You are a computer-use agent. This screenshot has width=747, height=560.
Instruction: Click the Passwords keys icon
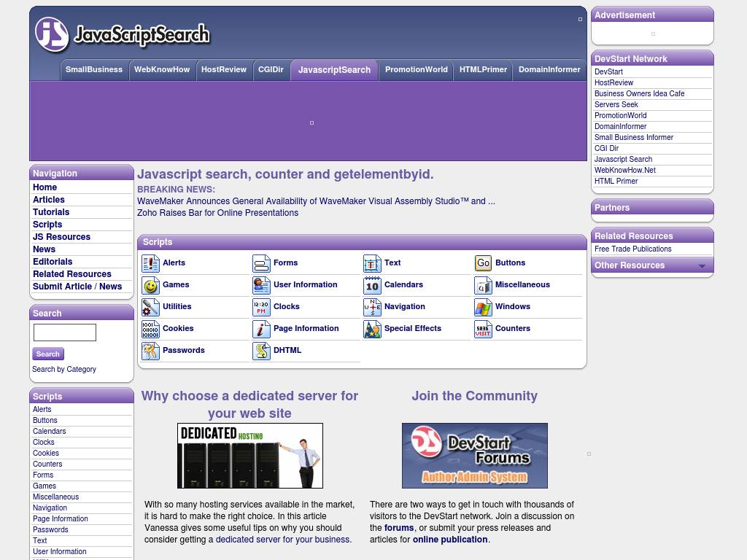point(150,351)
